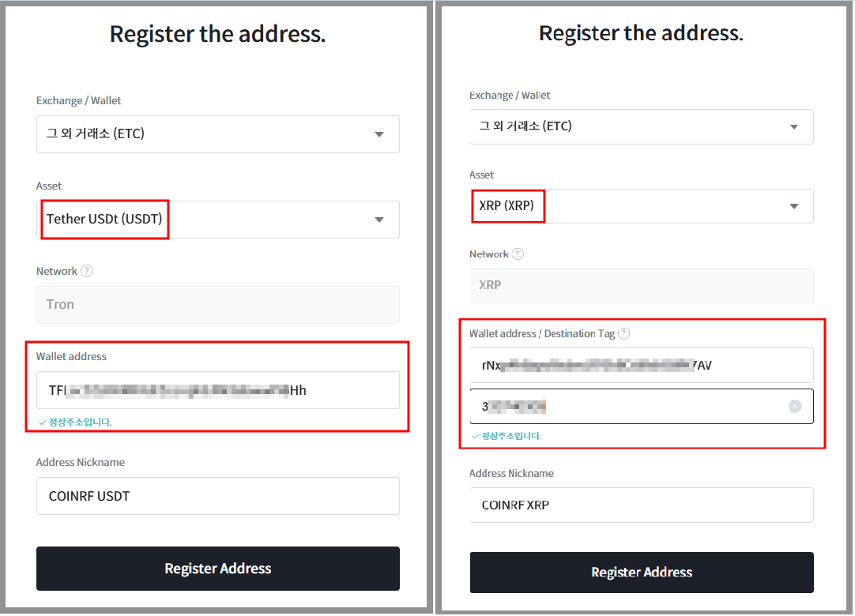The width and height of the screenshot is (855, 616).
Task: Clear the Destination Tag field using the X icon
Action: (795, 406)
